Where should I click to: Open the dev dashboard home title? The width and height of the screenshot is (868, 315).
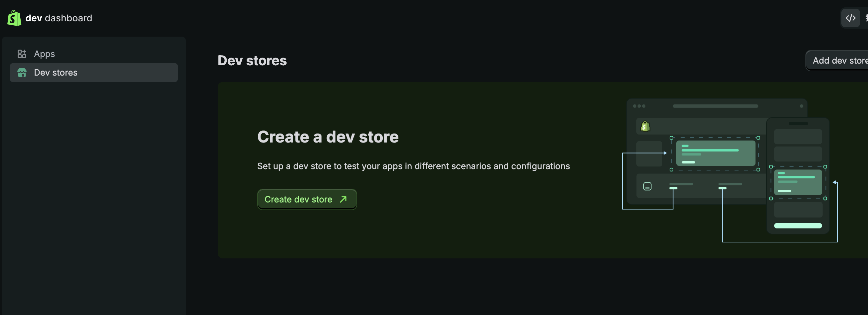click(59, 18)
